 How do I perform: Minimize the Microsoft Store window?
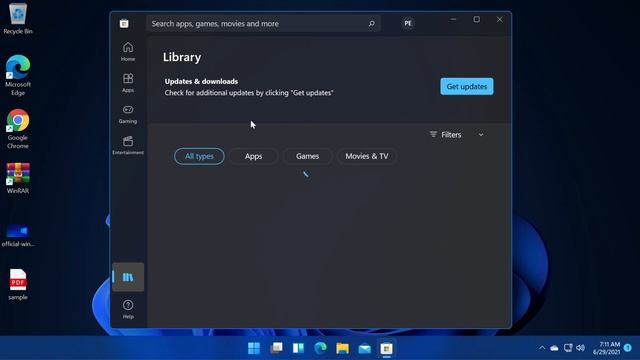[x=453, y=19]
